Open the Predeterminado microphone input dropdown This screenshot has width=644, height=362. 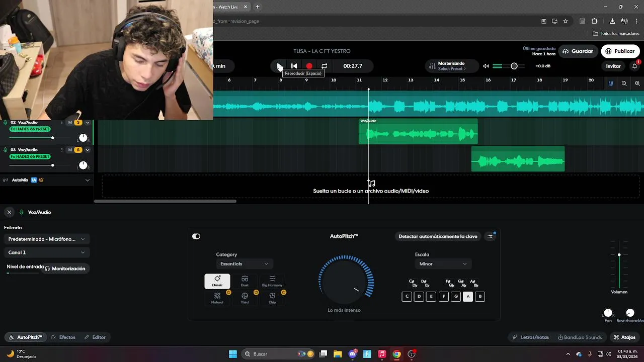point(46,239)
